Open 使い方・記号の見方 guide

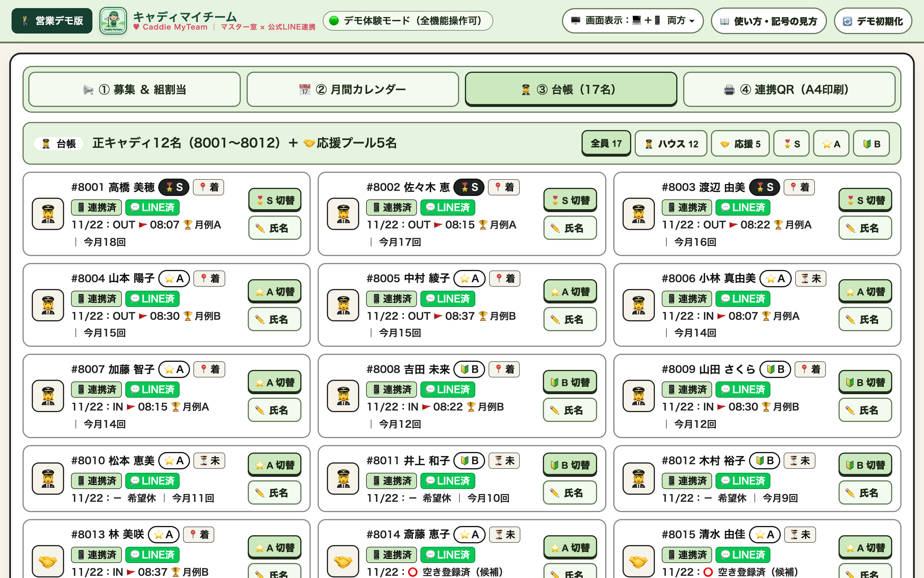tap(769, 21)
